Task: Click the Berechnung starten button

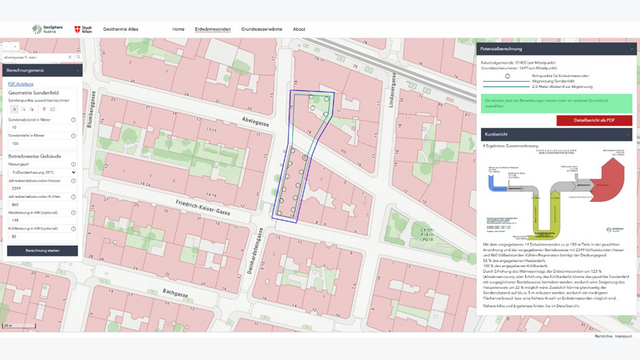Action: tap(42, 251)
